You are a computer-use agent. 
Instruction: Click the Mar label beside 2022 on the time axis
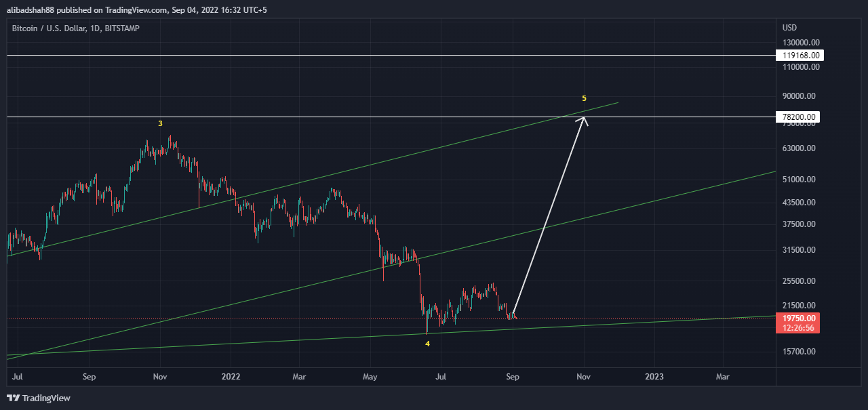pos(300,375)
